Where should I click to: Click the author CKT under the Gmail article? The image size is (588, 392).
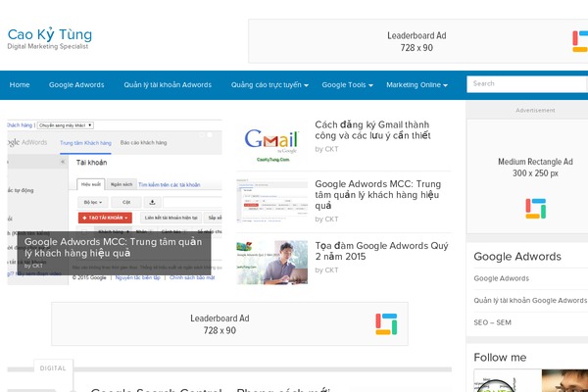coord(331,149)
